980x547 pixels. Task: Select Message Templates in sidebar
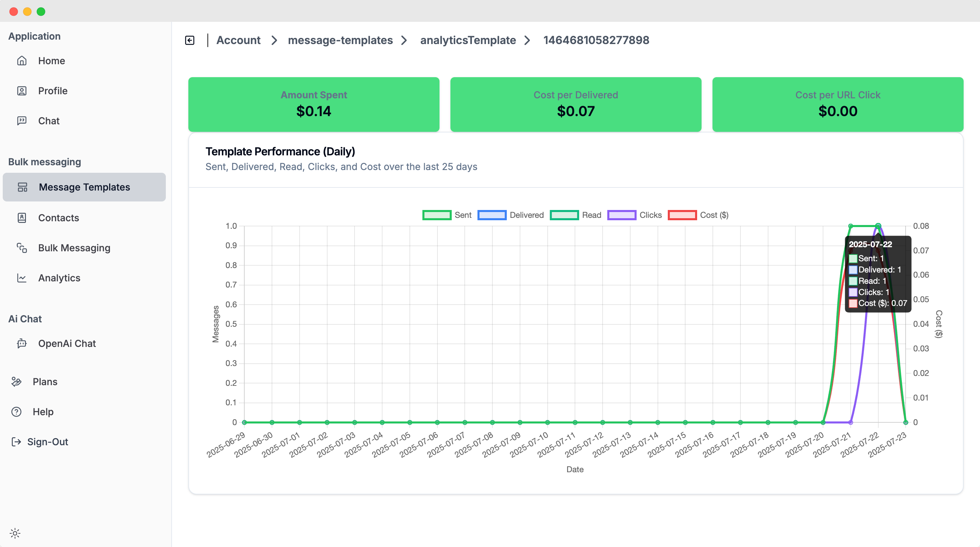(84, 187)
